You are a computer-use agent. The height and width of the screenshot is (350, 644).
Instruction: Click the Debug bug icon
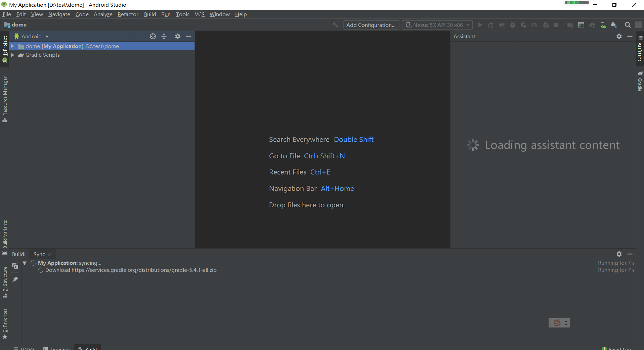tap(513, 25)
